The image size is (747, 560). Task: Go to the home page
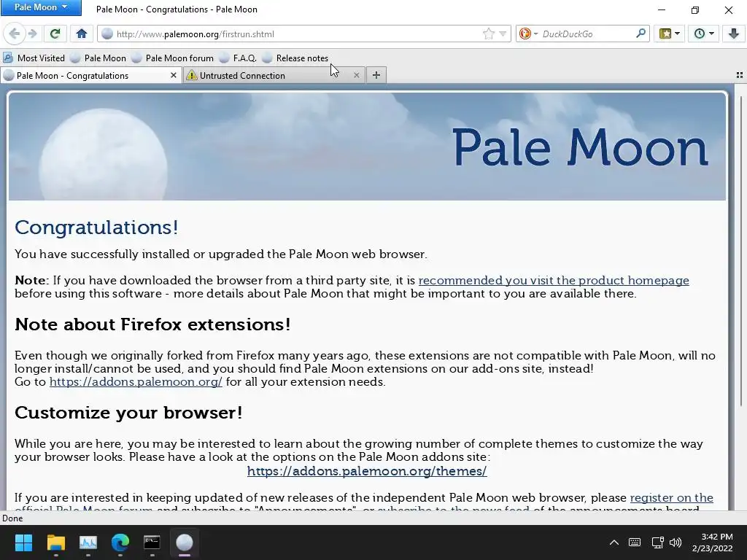(82, 34)
